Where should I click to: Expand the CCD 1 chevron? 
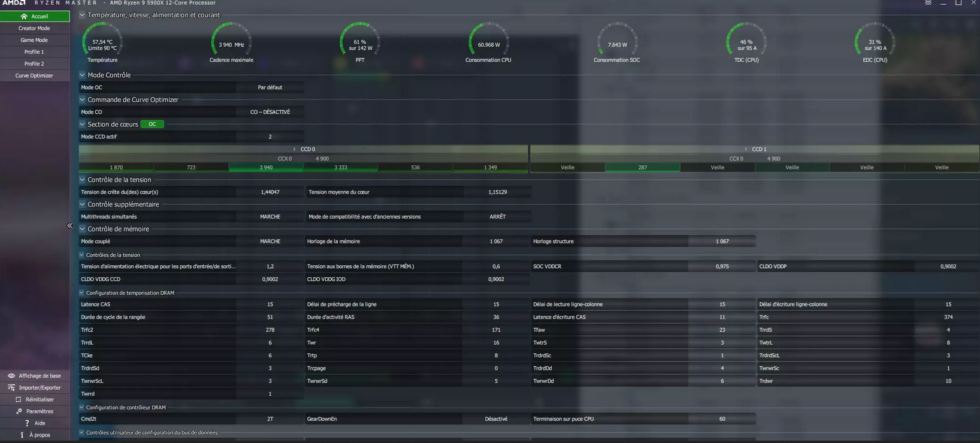tap(746, 149)
